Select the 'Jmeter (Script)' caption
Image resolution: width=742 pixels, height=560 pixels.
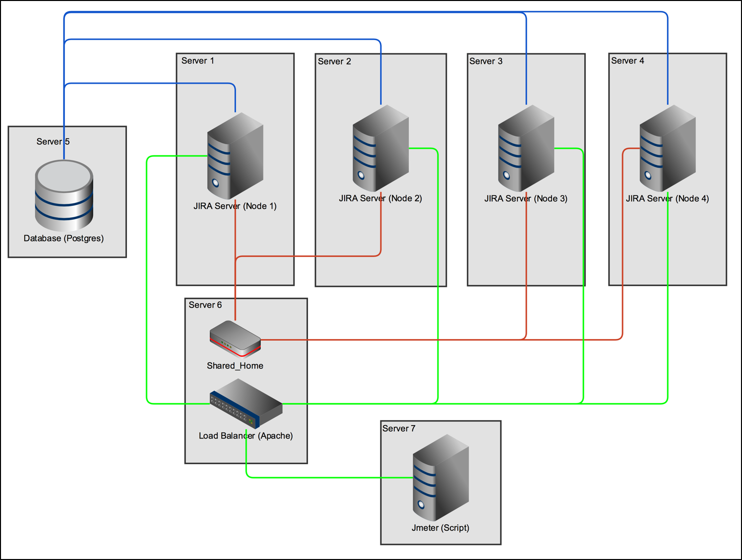pos(440,528)
